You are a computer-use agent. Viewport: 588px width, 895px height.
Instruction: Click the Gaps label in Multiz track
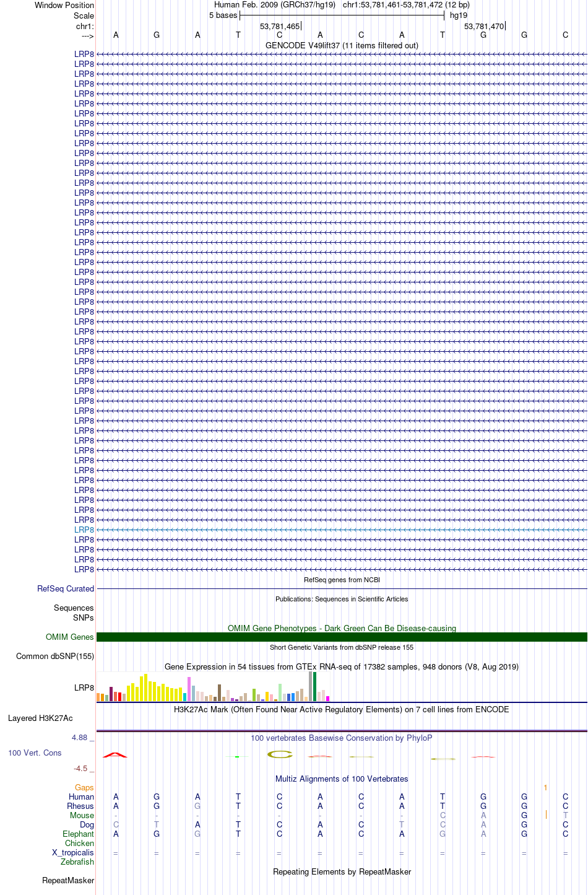point(84,787)
